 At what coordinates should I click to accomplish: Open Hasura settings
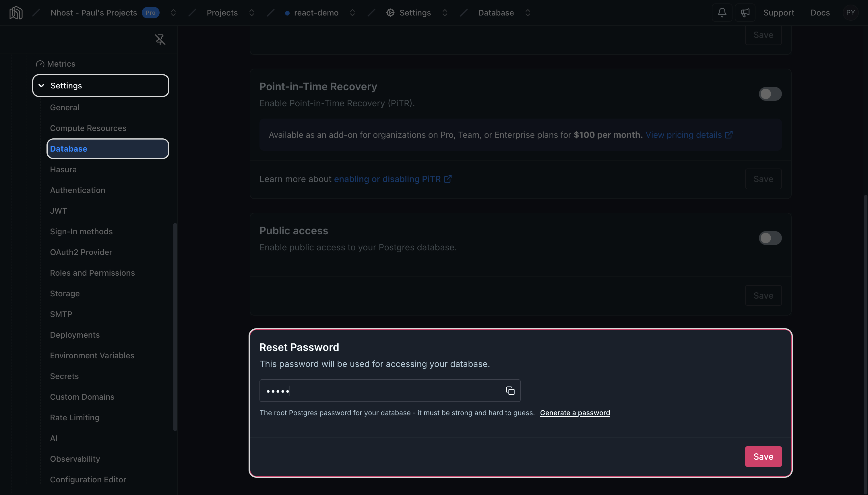(x=63, y=170)
